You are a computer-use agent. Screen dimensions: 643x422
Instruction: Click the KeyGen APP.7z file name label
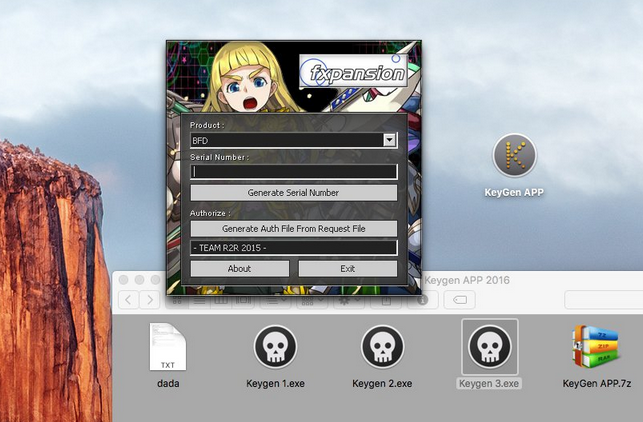597,383
